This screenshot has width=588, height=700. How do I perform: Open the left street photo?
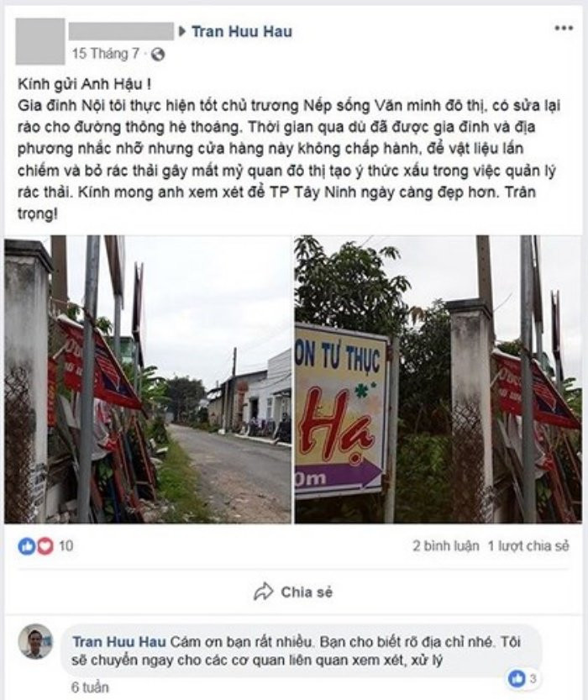coord(148,379)
